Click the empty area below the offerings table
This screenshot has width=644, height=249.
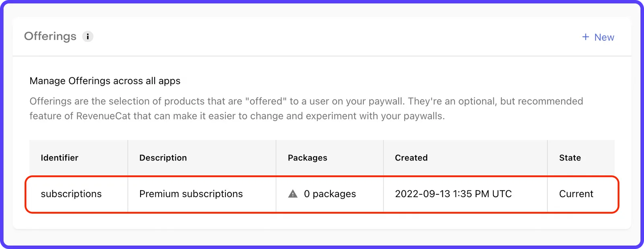[322, 221]
